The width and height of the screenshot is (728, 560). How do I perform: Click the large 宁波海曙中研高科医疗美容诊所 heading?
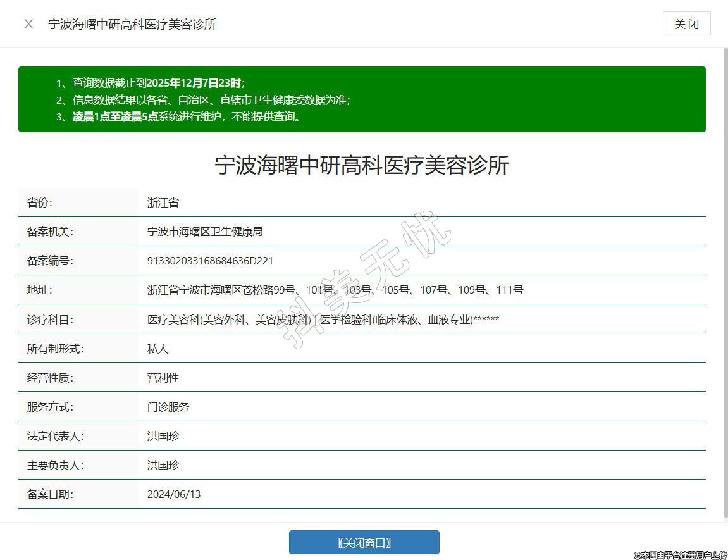[362, 166]
